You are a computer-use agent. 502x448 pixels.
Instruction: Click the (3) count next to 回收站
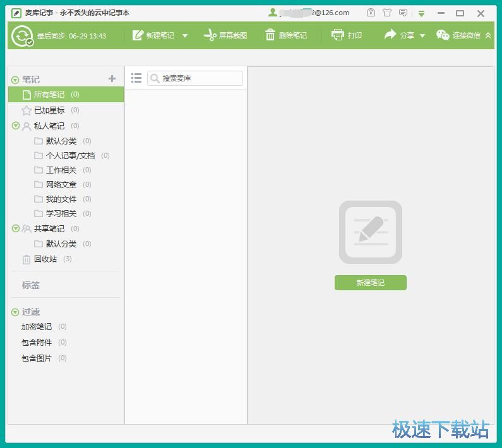(67, 259)
